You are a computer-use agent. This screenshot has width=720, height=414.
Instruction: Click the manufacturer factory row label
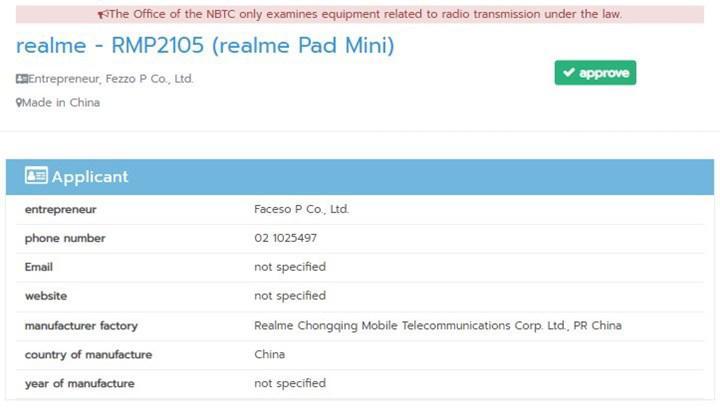pos(81,325)
